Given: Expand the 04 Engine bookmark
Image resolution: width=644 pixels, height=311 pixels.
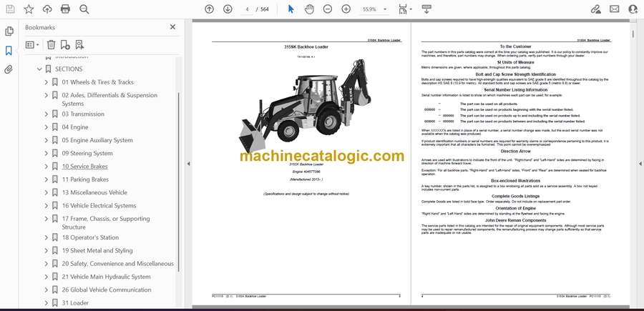Looking at the screenshot, I should click(x=47, y=127).
